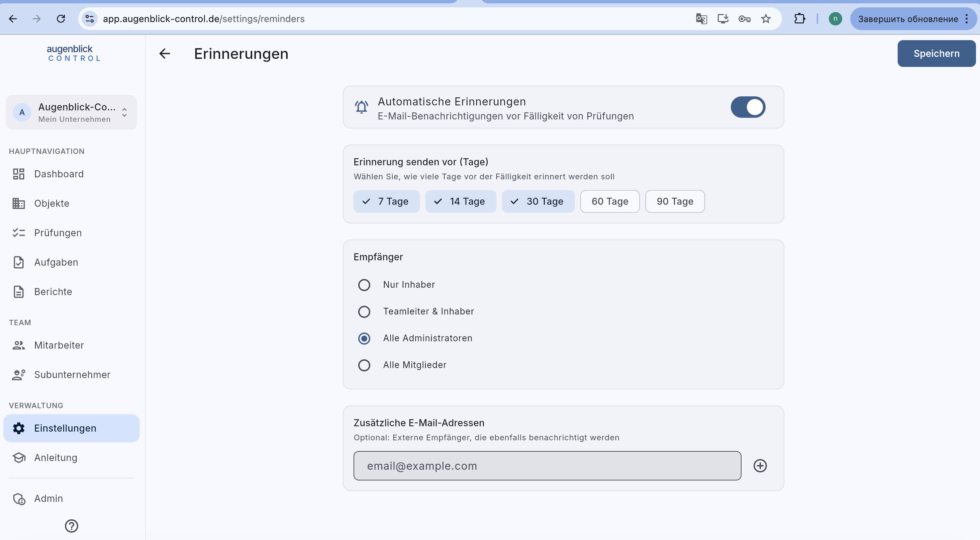Open the Chrome three-dot menu

click(x=966, y=19)
